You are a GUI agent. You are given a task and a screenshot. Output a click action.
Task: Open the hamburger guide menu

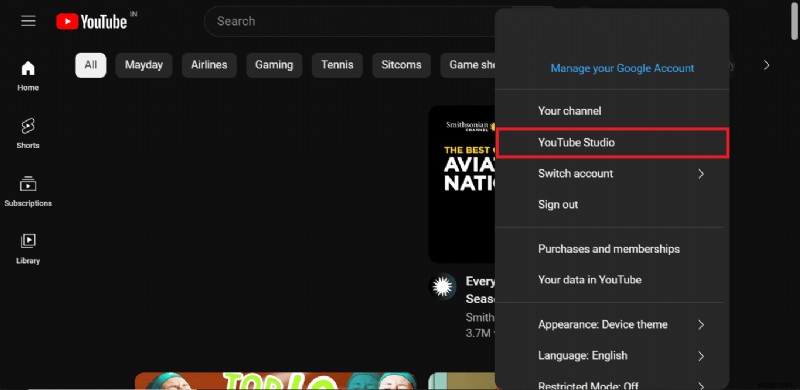click(x=28, y=21)
